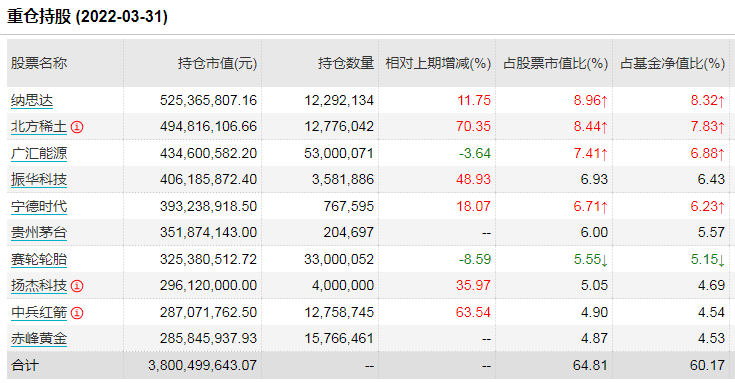Open the 扬杰科技 stock link
The height and width of the screenshot is (383, 735).
(39, 285)
